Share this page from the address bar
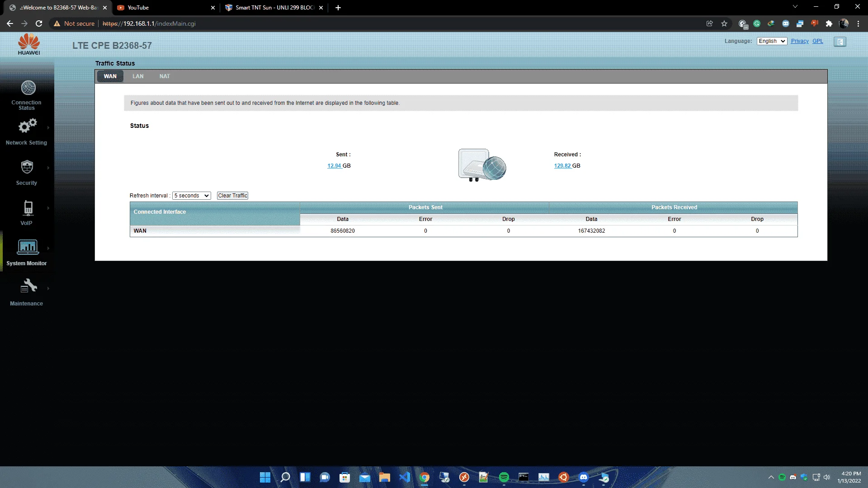Screen dimensions: 868x488 coord(710,23)
